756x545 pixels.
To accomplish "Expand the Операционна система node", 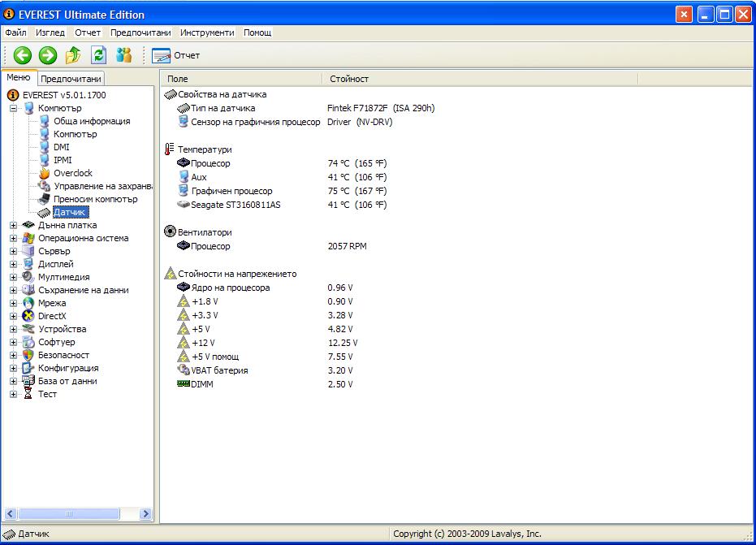I will point(14,238).
